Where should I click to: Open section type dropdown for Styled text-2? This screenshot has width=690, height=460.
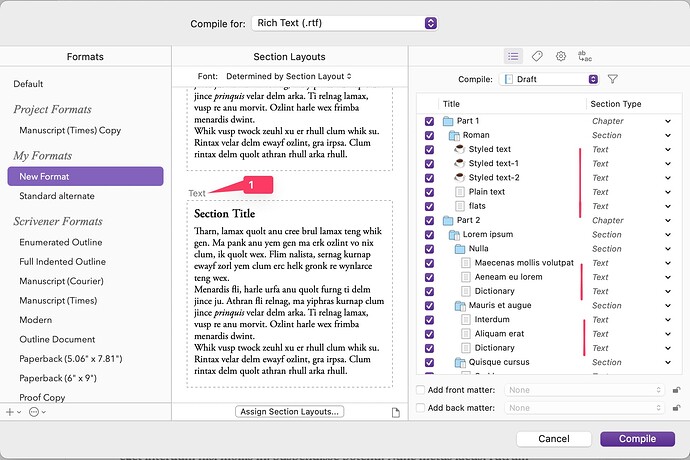(668, 178)
